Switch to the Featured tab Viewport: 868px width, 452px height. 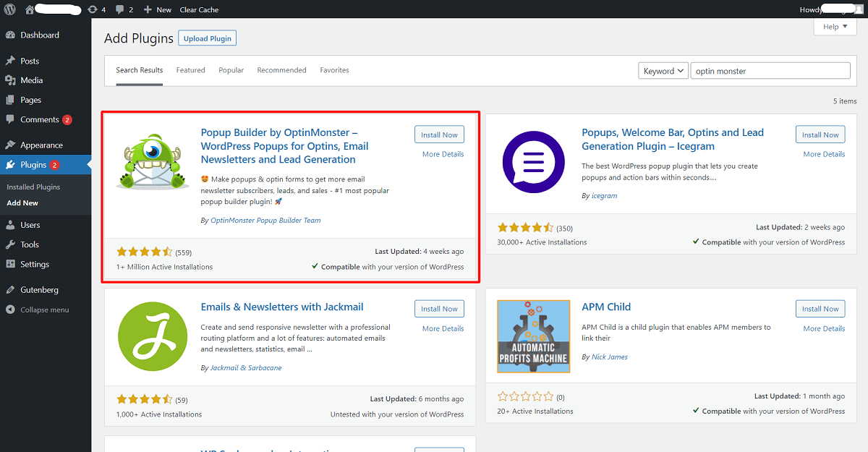[x=191, y=70]
